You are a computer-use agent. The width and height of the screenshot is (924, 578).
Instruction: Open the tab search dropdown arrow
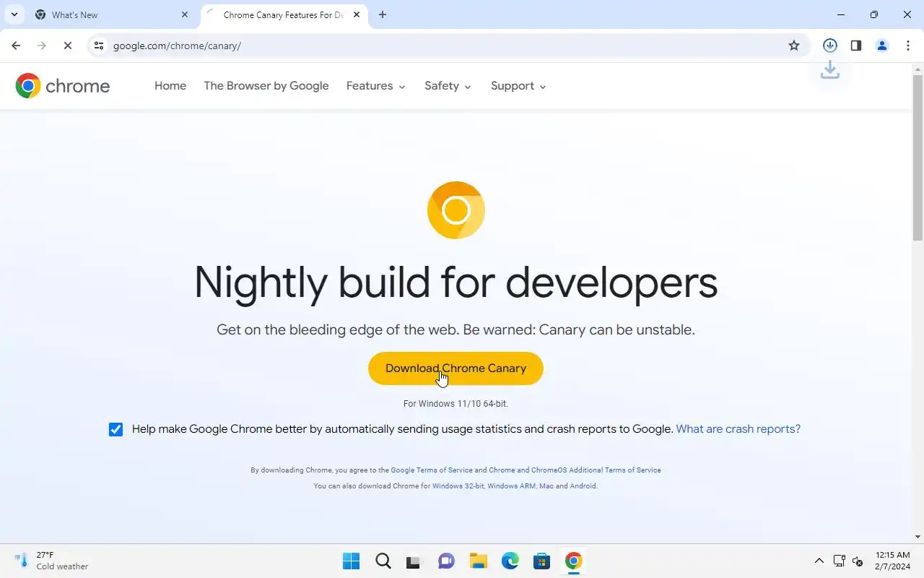(x=14, y=14)
